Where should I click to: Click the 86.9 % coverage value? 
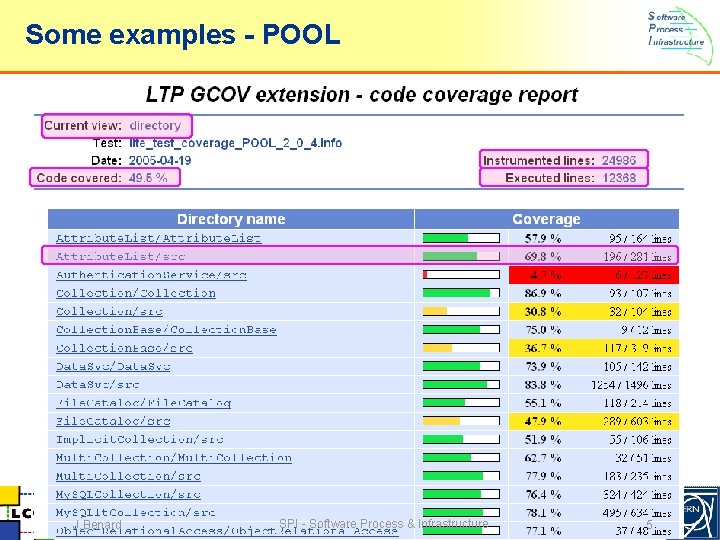click(x=543, y=293)
